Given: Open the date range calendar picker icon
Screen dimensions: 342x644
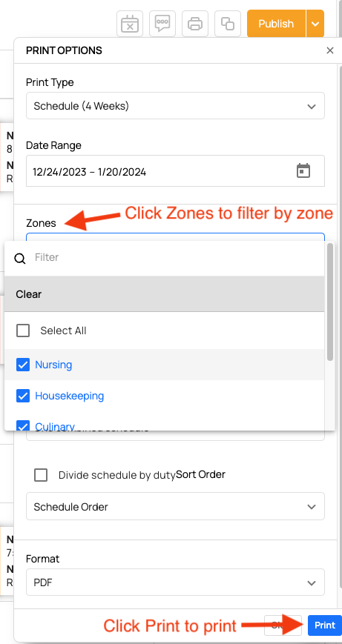Looking at the screenshot, I should click(303, 171).
